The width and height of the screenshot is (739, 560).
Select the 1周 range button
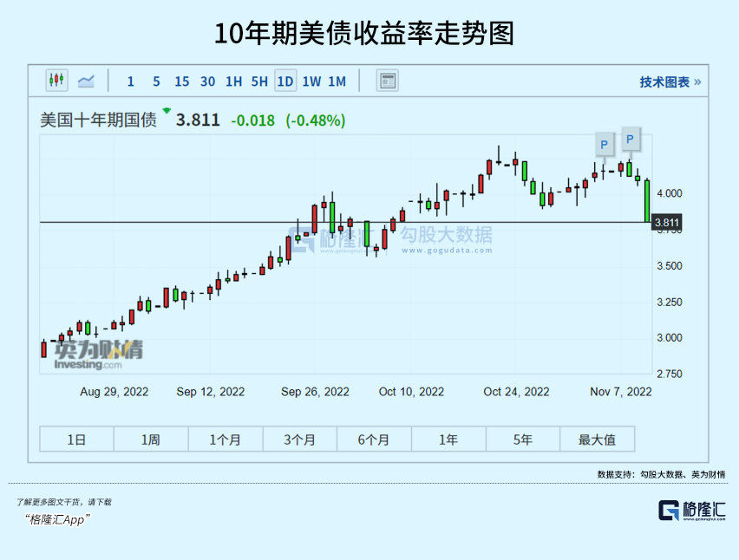click(x=151, y=440)
